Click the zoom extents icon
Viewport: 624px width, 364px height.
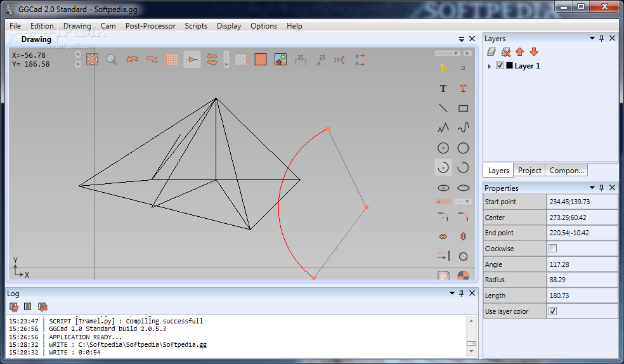pyautogui.click(x=92, y=60)
